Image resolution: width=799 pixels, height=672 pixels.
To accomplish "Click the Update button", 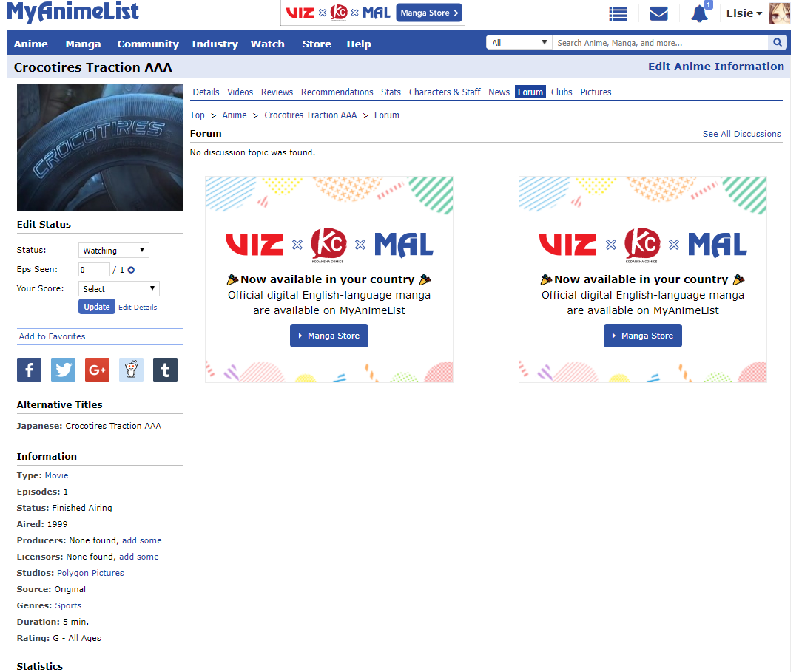I will [97, 307].
